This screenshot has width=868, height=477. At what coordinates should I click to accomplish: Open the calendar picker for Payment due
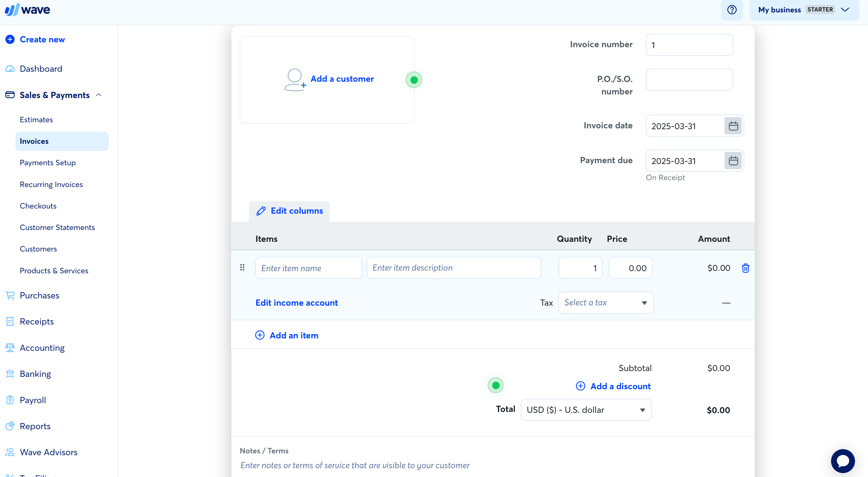(x=734, y=161)
